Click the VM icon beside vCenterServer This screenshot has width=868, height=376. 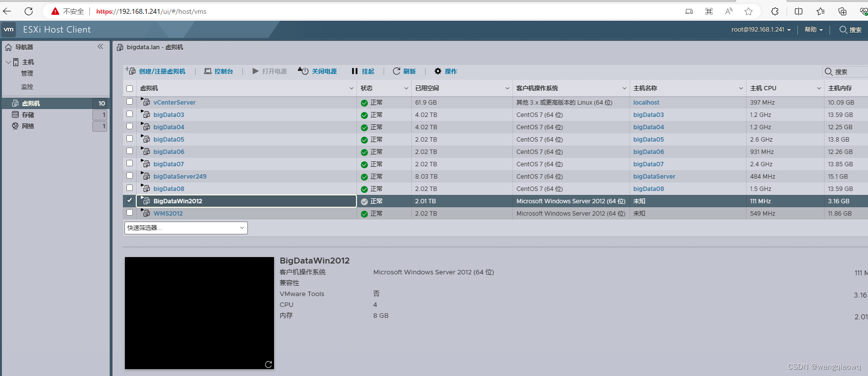(x=146, y=102)
